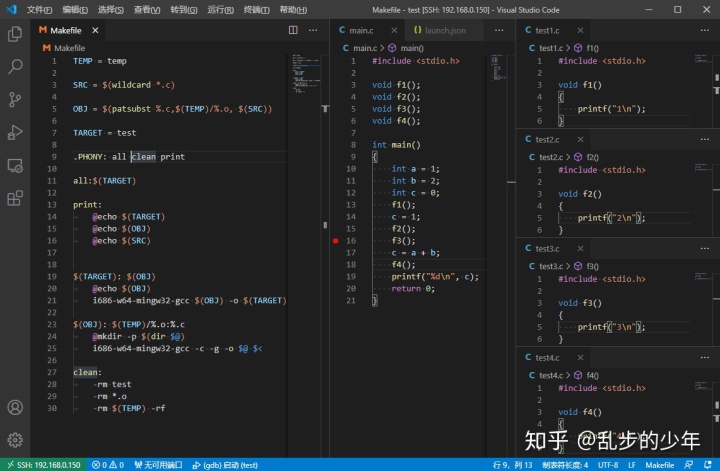Open the 终端(T) menu
Image resolution: width=720 pixels, height=471 pixels.
point(257,10)
